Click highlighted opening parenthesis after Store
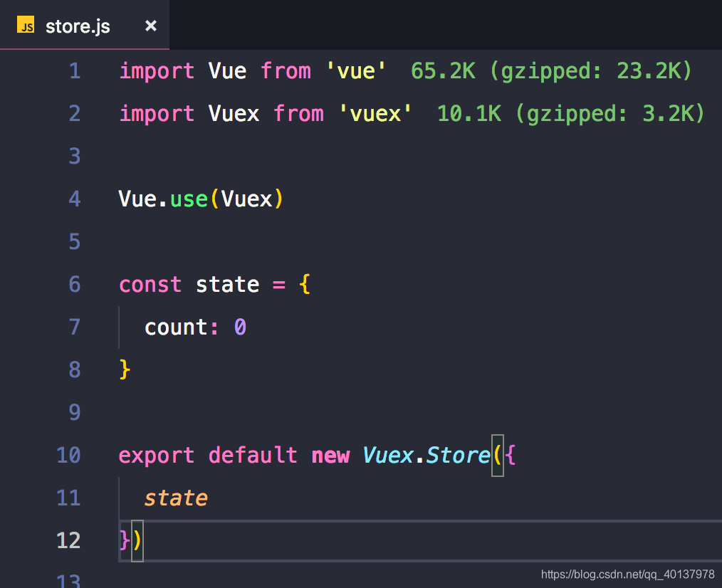Screen dimensions: 722x588 498,456
